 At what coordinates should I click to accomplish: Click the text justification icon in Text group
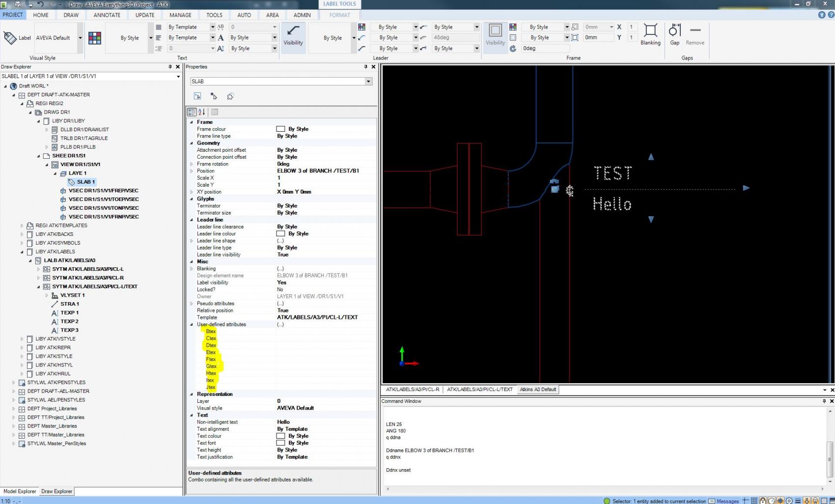(159, 37)
